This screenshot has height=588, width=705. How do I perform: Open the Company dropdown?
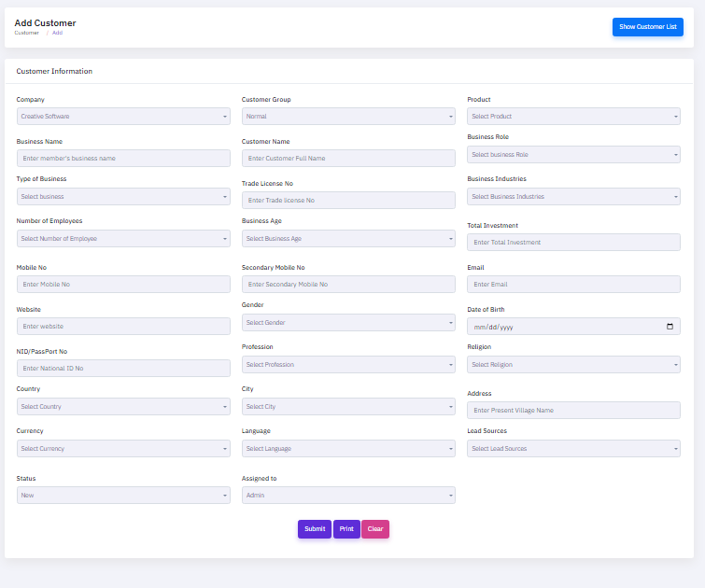123,117
